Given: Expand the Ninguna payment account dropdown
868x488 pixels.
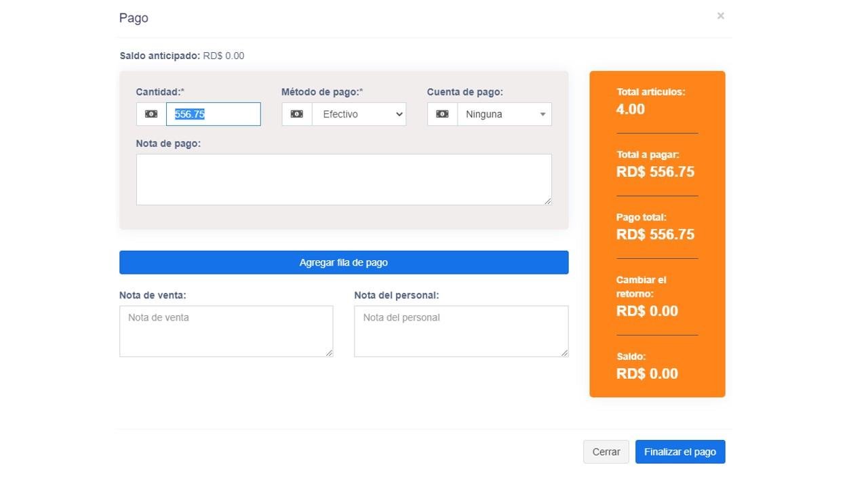Looking at the screenshot, I should [505, 114].
